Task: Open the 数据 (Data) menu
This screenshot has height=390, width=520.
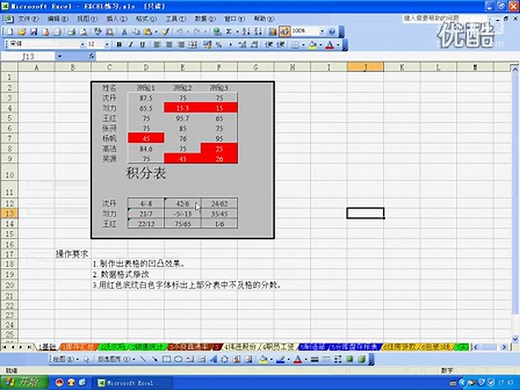Action: click(x=205, y=19)
